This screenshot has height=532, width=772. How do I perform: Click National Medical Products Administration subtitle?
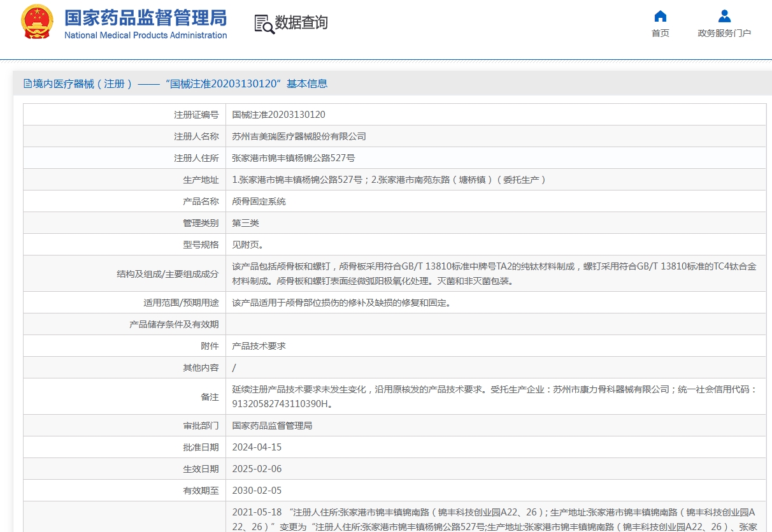[145, 36]
